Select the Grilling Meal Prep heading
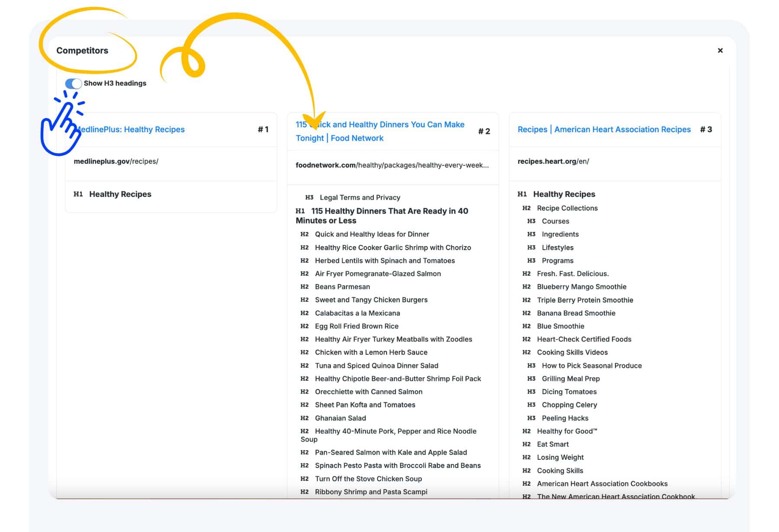The image size is (779, 532). pos(571,378)
